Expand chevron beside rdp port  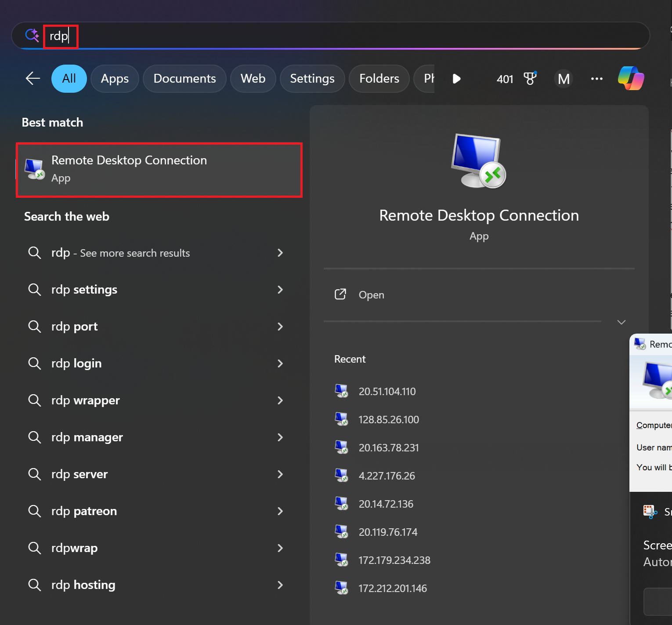(x=280, y=327)
